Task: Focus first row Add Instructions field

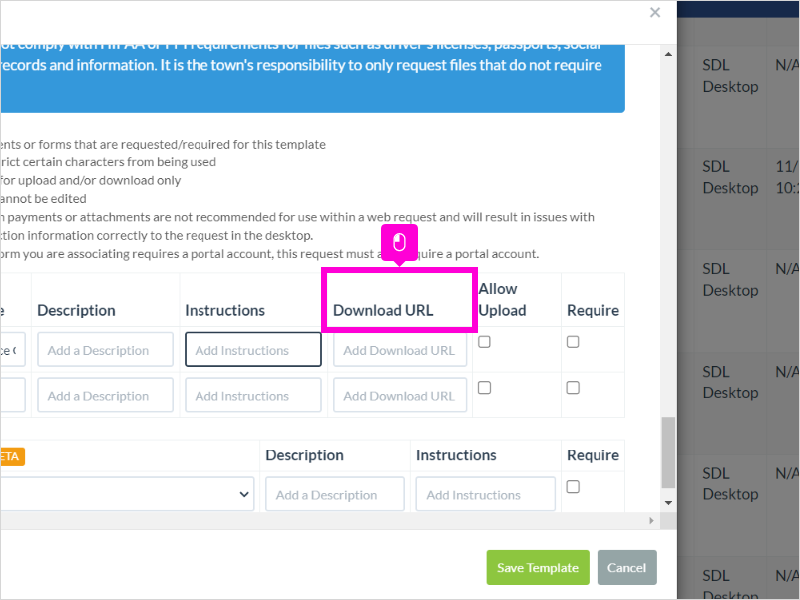Action: pos(253,349)
